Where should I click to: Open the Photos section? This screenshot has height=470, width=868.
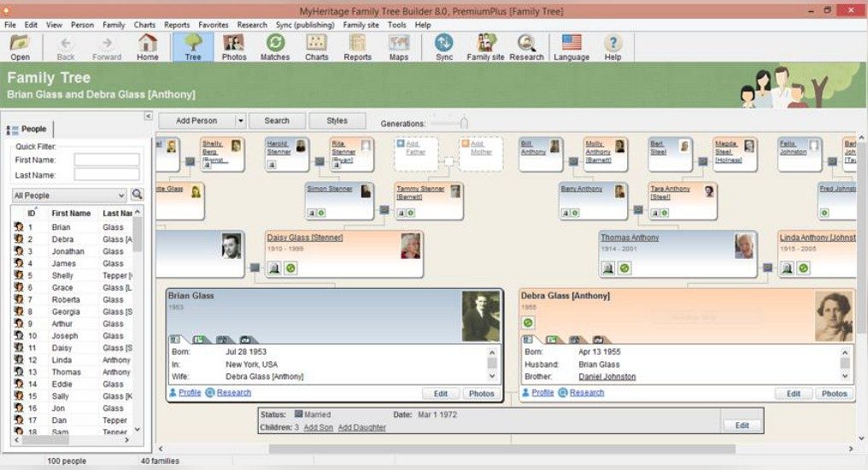233,47
